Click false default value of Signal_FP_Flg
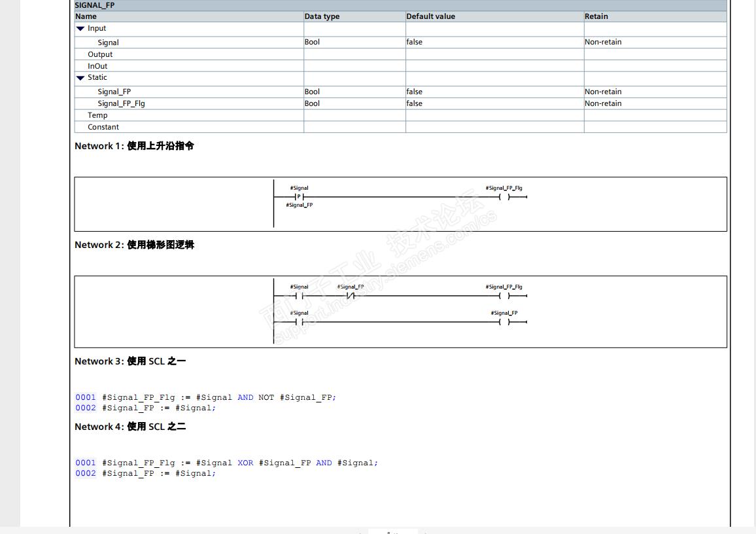The height and width of the screenshot is (534, 756). [414, 103]
